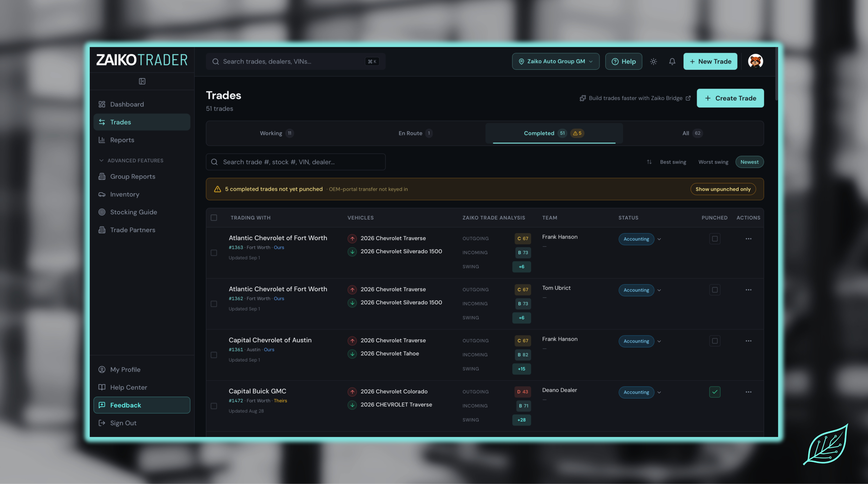Viewport: 868px width, 484px height.
Task: Open Build trades faster with Zaiko Bridge link
Action: [x=635, y=98]
